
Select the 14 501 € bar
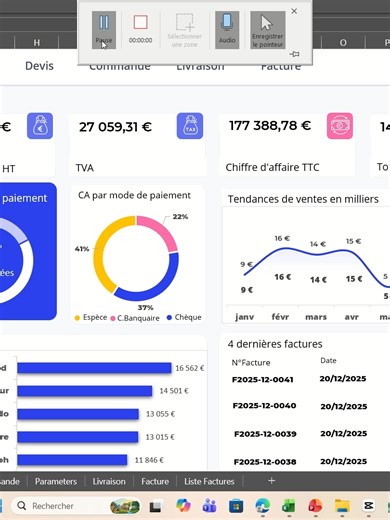click(x=85, y=391)
